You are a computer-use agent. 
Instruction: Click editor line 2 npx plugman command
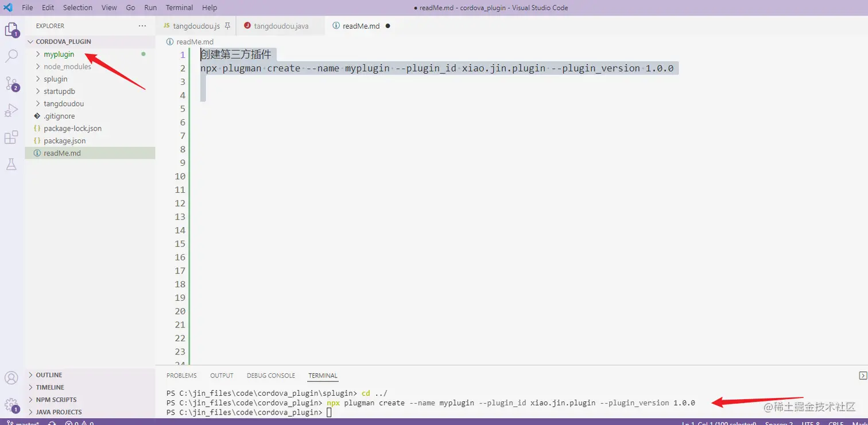pos(437,68)
